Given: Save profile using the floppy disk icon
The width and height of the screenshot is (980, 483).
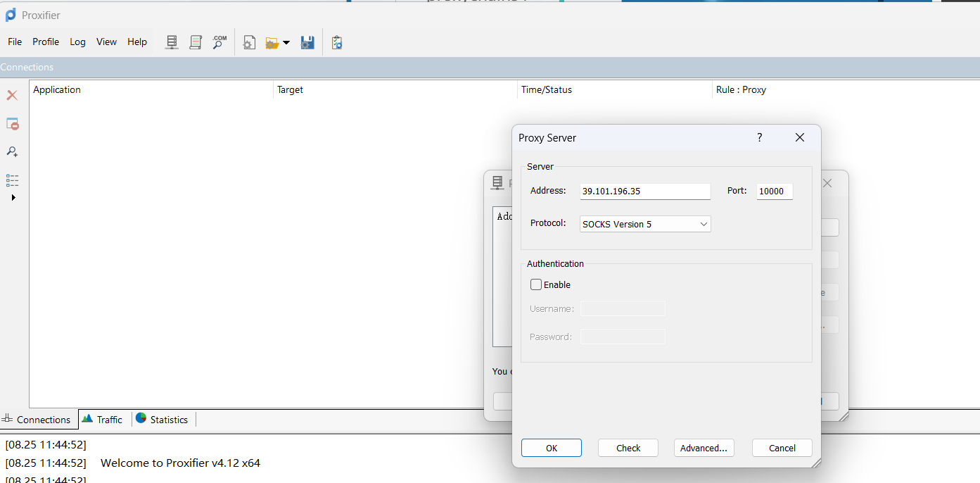Looking at the screenshot, I should coord(307,43).
